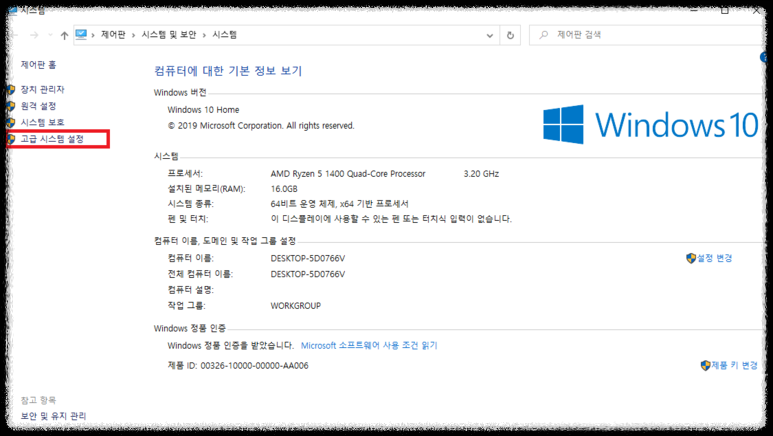Viewport: 773px width, 436px height.
Task: Select the 16.0GB memory value
Action: tap(284, 189)
